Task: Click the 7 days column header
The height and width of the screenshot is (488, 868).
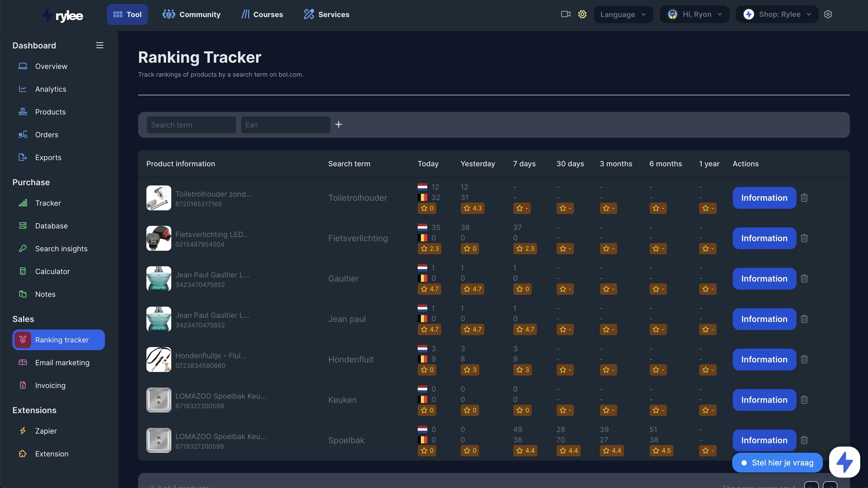Action: click(524, 164)
